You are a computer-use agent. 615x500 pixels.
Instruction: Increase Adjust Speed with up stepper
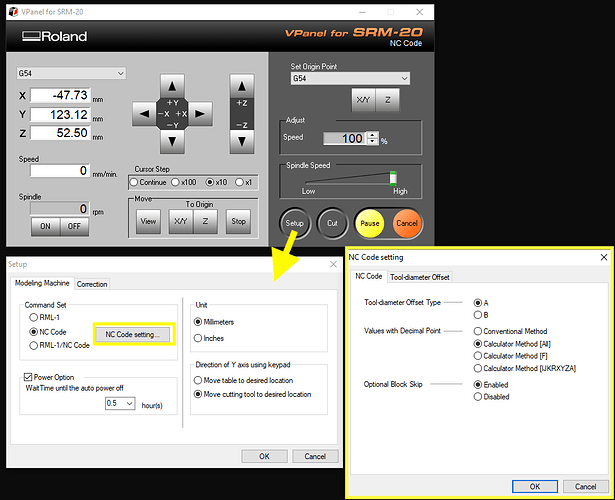373,135
